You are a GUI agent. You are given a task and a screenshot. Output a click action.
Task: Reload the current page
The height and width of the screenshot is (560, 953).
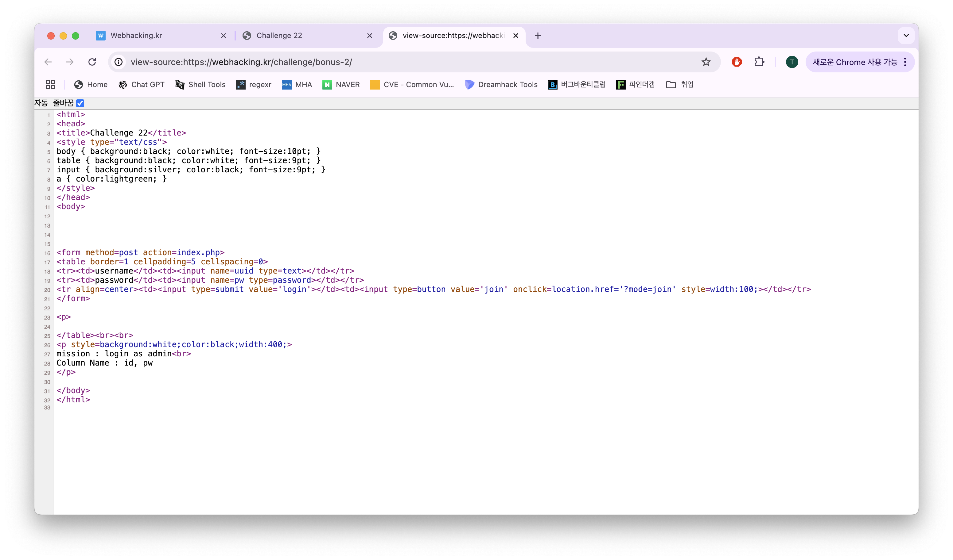click(92, 62)
